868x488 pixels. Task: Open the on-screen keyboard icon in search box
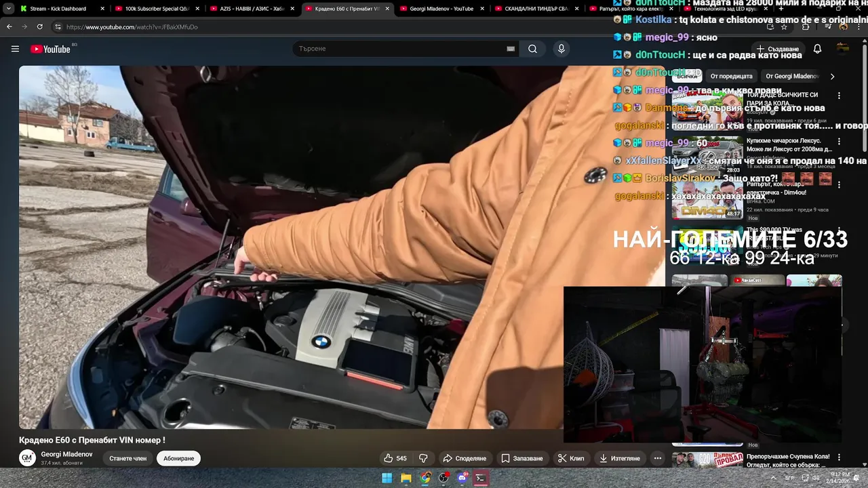(x=511, y=49)
